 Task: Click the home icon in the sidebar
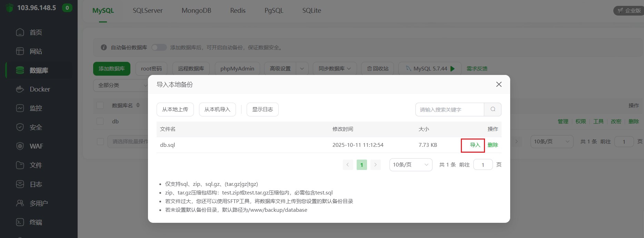pos(20,32)
